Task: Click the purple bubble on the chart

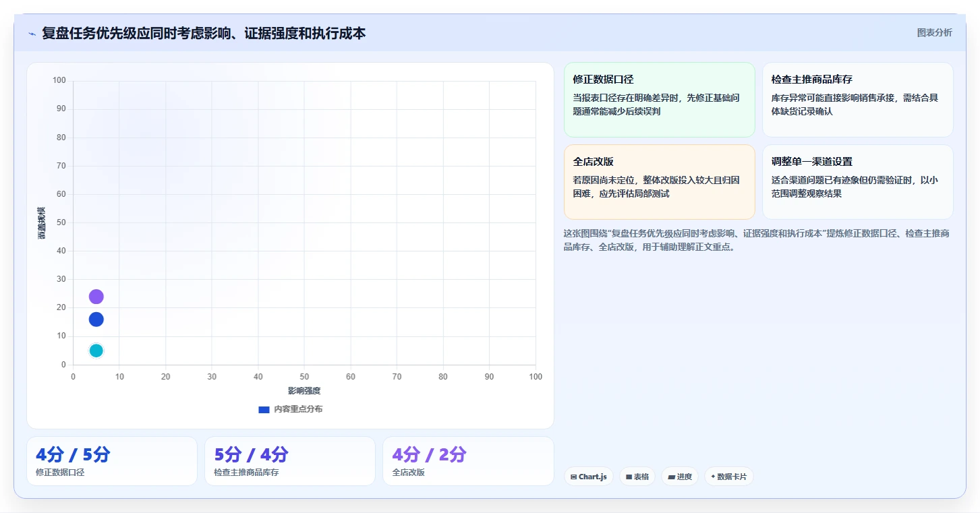Action: pos(96,297)
